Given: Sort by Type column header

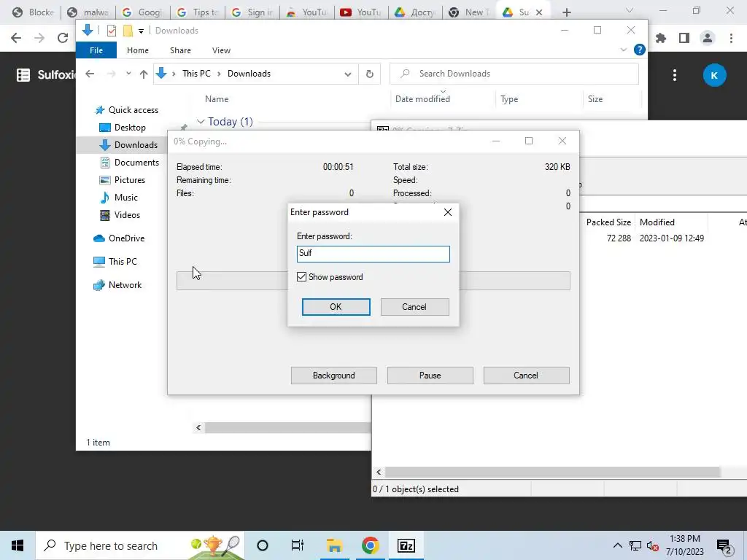Looking at the screenshot, I should 509,99.
